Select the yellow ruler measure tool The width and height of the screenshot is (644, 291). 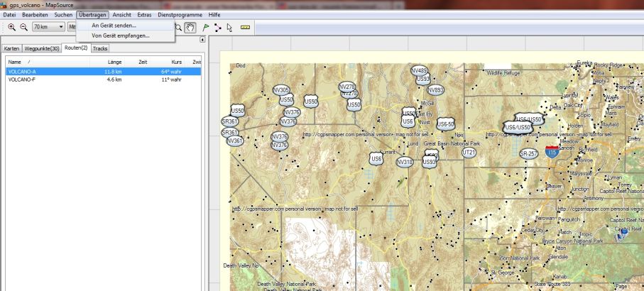pyautogui.click(x=245, y=28)
